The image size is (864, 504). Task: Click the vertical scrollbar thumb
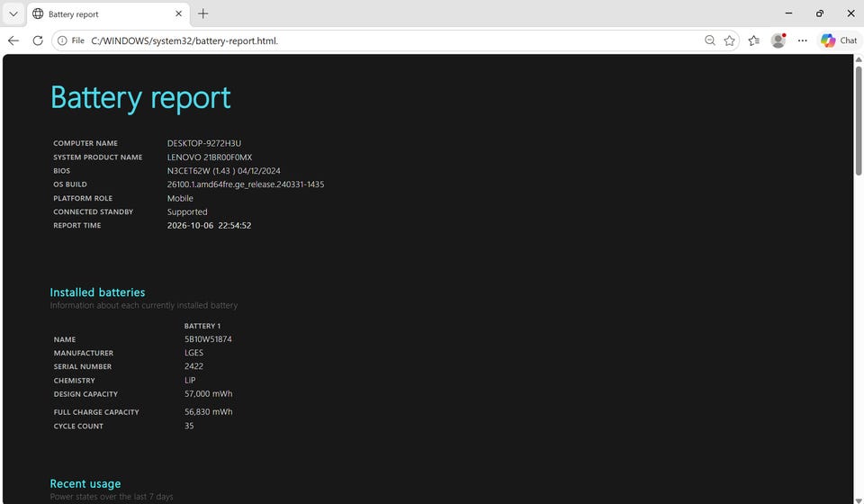(859, 121)
